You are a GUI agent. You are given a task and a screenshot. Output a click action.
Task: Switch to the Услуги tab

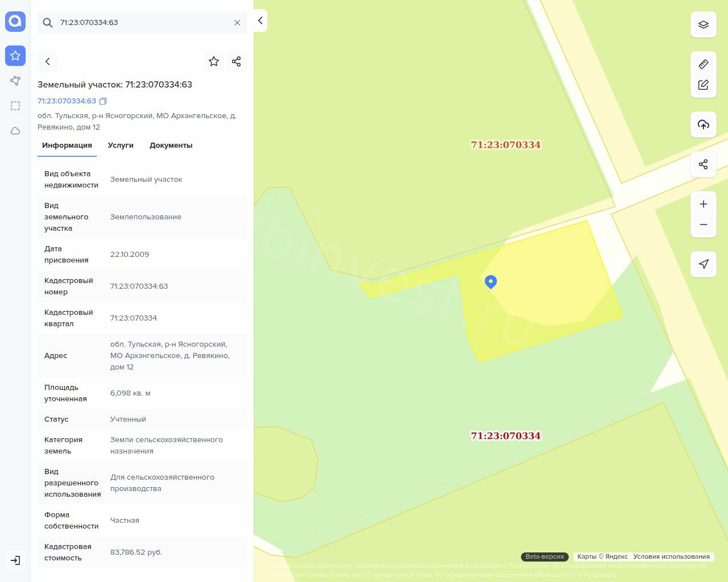coord(121,145)
